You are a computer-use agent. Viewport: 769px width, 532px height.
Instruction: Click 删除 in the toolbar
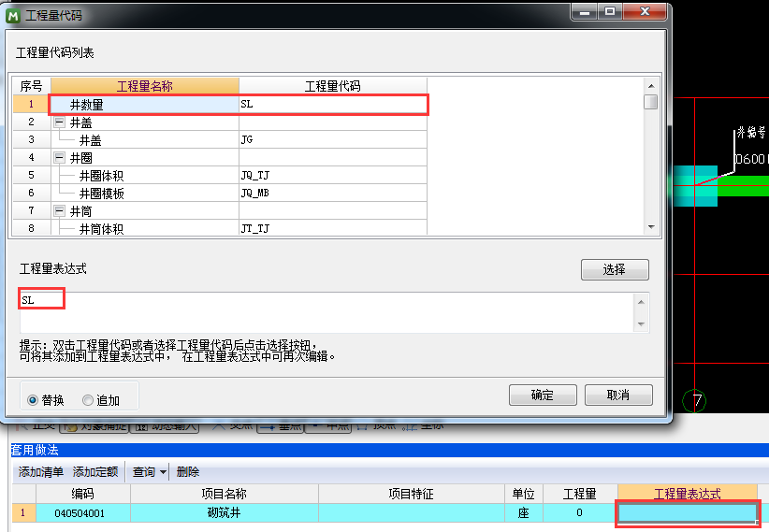click(x=188, y=472)
